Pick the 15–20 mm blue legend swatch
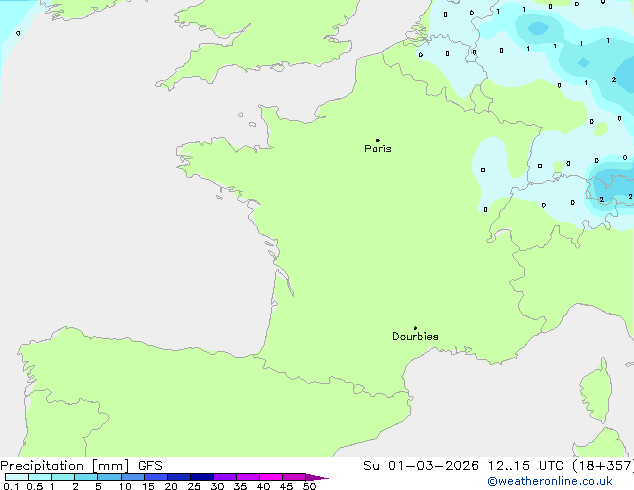 pos(156,477)
